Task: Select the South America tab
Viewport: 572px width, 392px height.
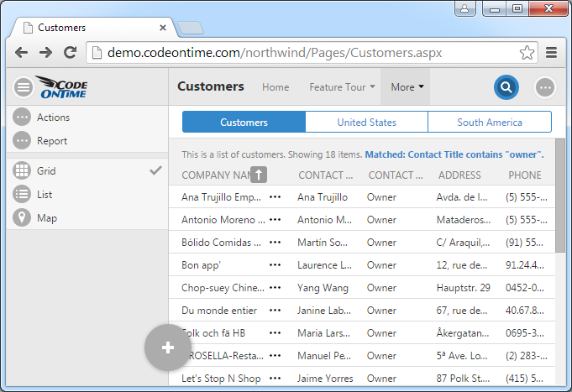Action: tap(490, 123)
